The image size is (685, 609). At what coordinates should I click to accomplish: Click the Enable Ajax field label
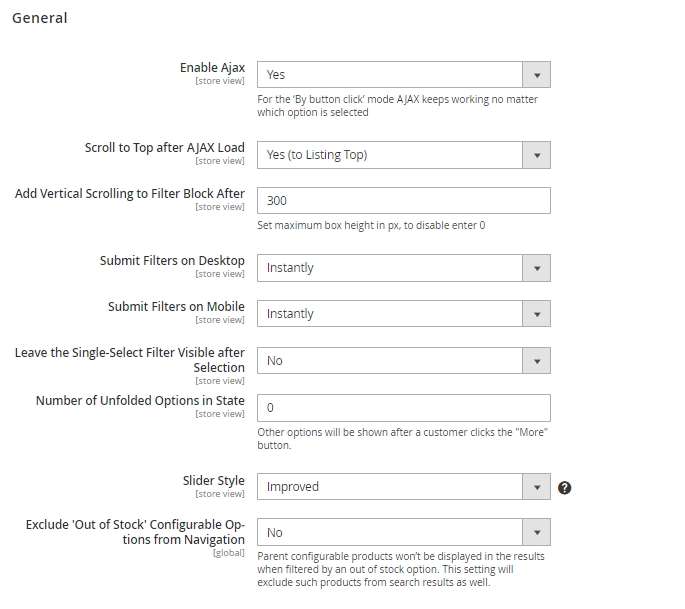coord(212,68)
